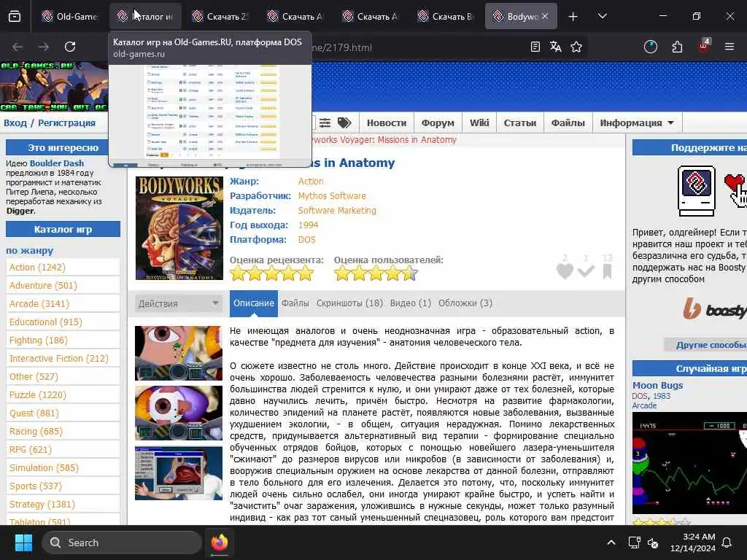Add game to favorites with heart icon

[565, 271]
